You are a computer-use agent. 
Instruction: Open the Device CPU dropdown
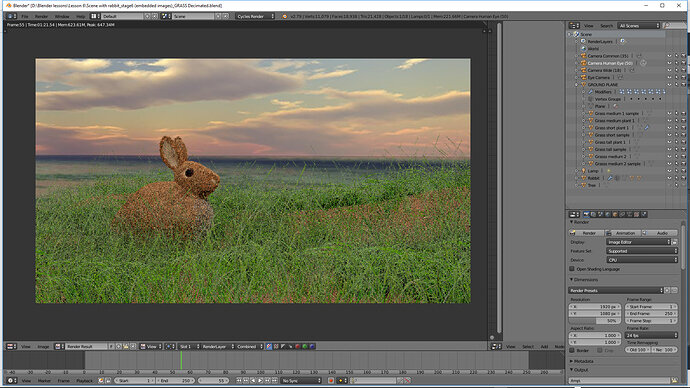coord(642,260)
